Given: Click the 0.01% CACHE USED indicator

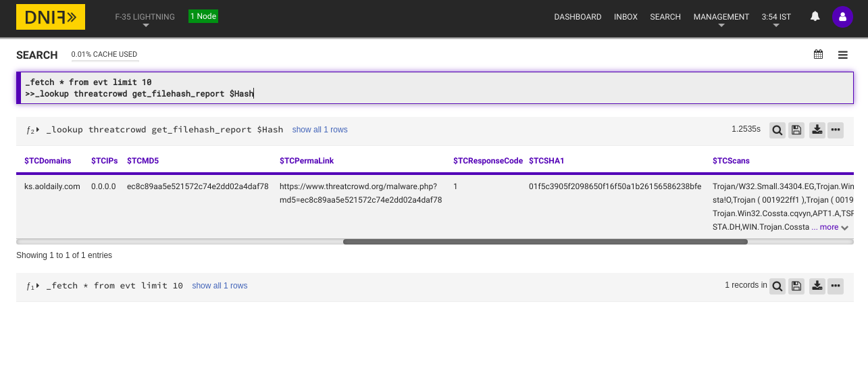Looking at the screenshot, I should pos(105,54).
